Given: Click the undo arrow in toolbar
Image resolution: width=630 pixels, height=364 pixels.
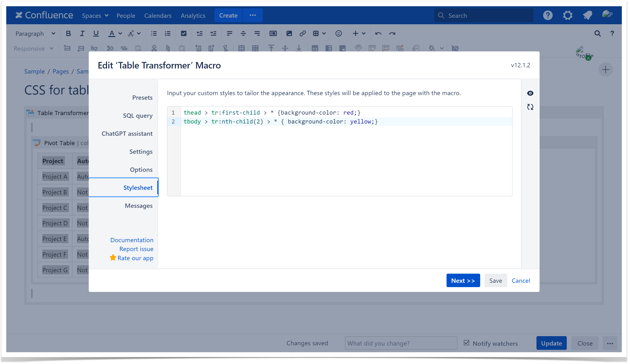Looking at the screenshot, I should click(x=378, y=33).
